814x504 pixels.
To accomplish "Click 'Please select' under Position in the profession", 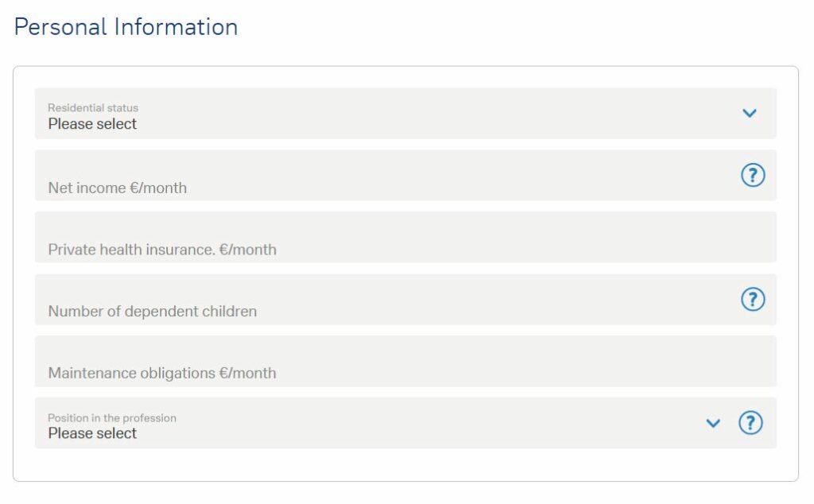I will point(92,433).
